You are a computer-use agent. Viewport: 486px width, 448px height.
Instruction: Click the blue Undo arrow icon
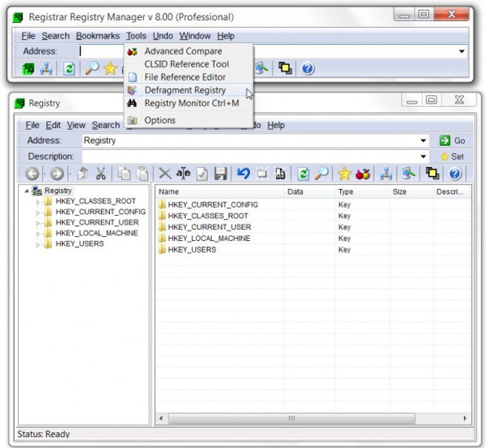click(244, 173)
